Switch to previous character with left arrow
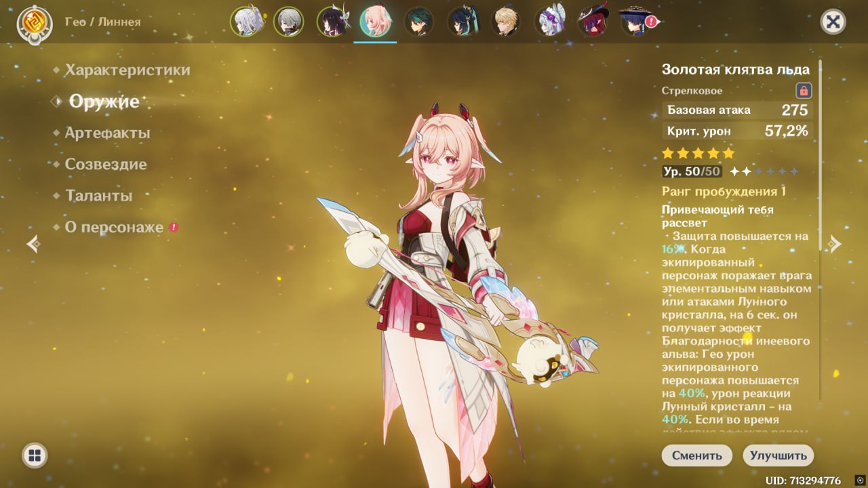 pyautogui.click(x=33, y=244)
